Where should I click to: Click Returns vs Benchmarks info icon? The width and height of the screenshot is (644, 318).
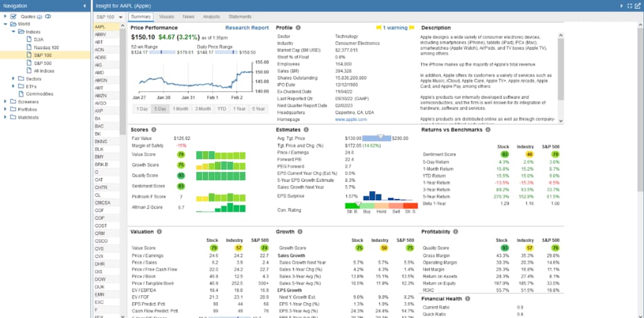pyautogui.click(x=488, y=130)
